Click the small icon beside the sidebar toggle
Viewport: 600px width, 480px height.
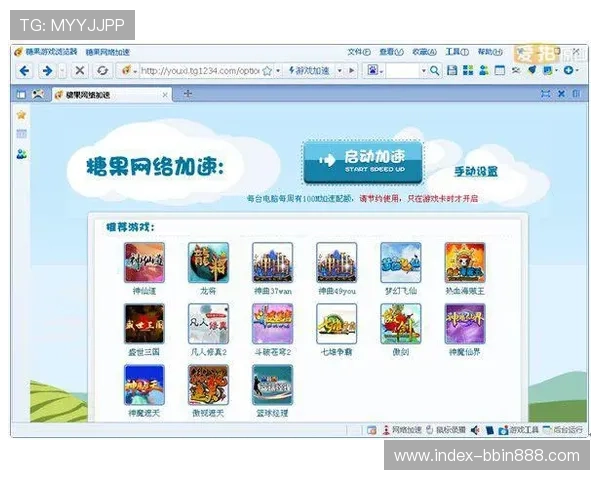(38, 94)
